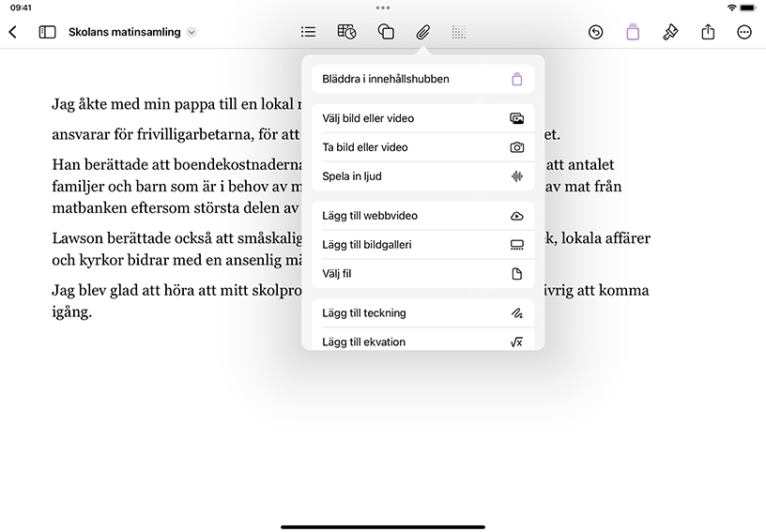Click the file document icon
766x532 pixels.
(517, 274)
